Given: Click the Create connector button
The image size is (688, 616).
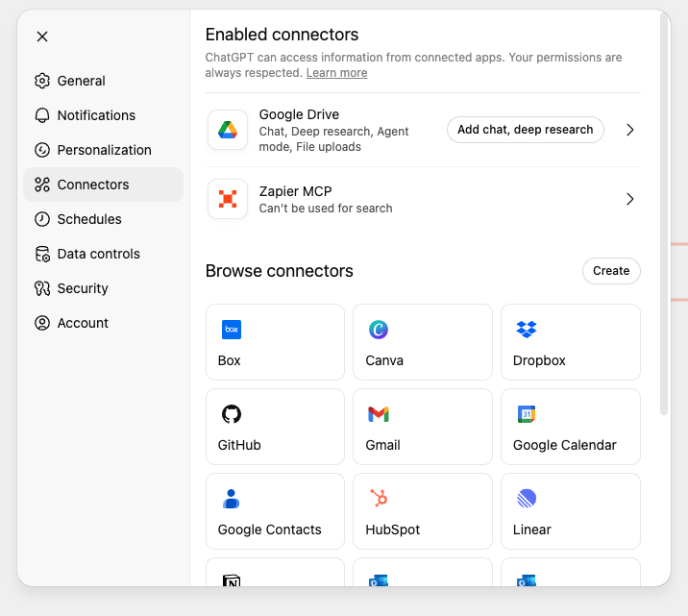Looking at the screenshot, I should [x=611, y=271].
